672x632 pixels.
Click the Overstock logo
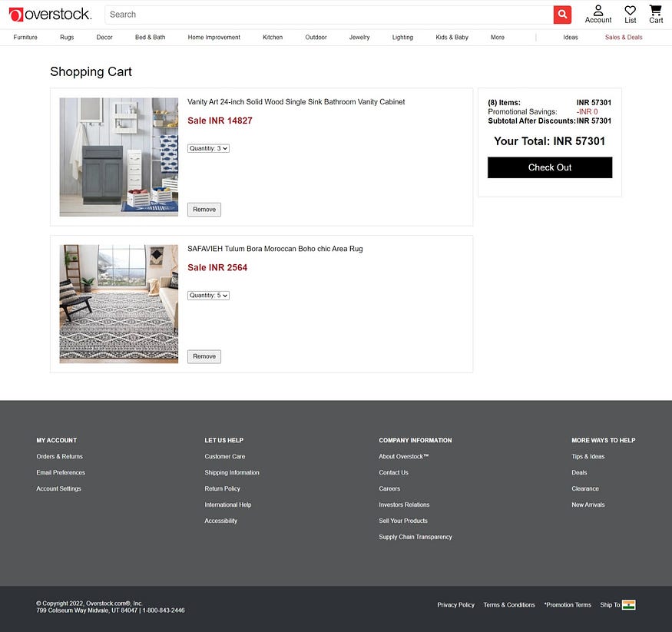click(49, 14)
